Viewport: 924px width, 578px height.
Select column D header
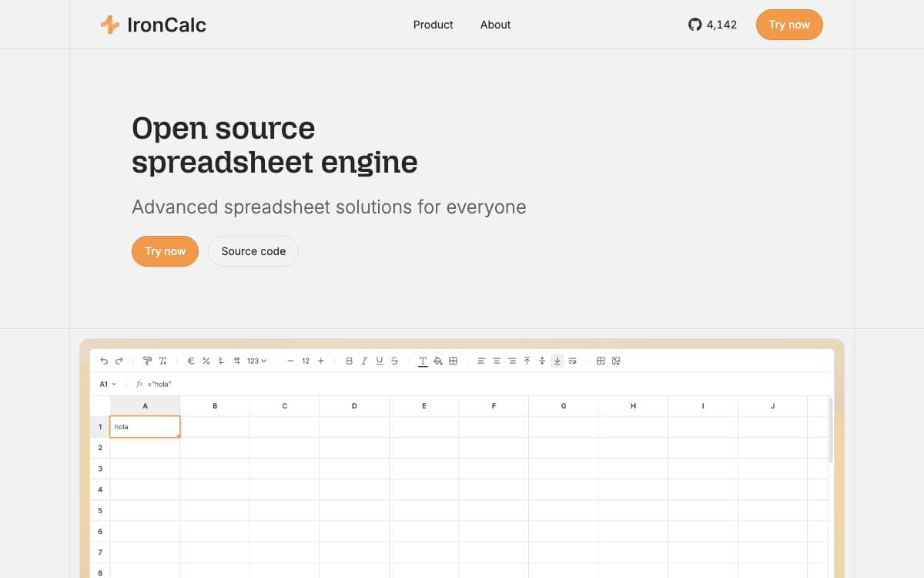(x=354, y=406)
